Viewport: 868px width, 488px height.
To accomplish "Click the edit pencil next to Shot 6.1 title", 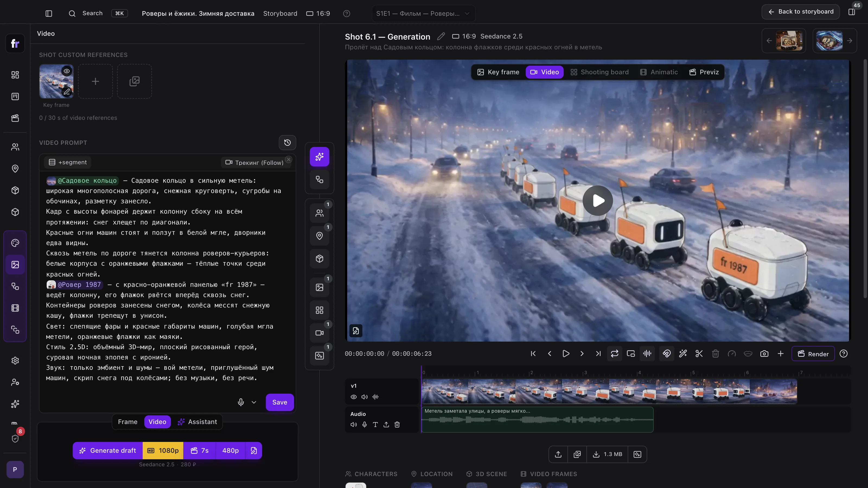I will click(x=441, y=36).
